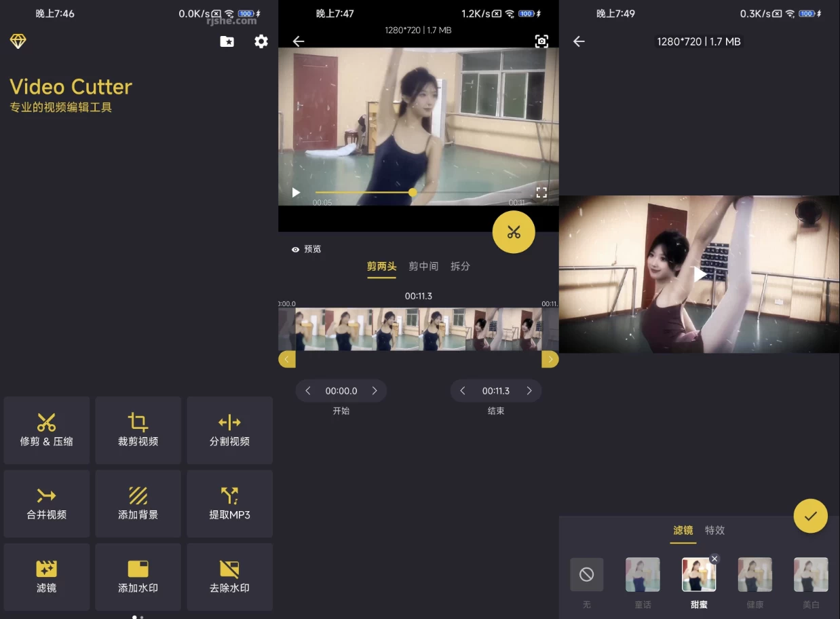Switch to the 特效 effects tab
The width and height of the screenshot is (840, 619).
pos(714,530)
